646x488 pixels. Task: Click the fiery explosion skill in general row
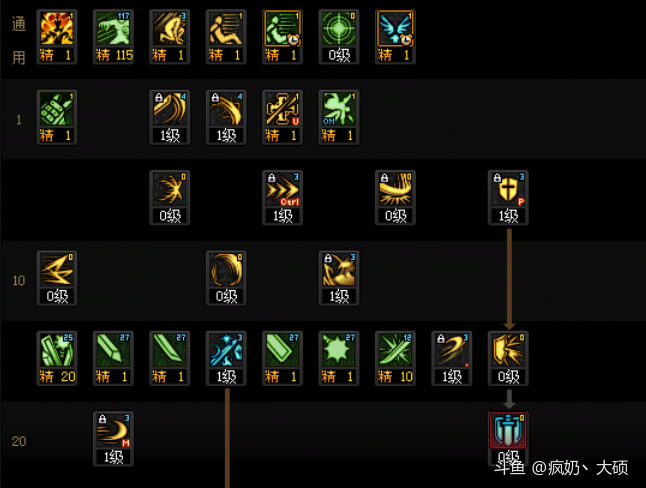[57, 28]
